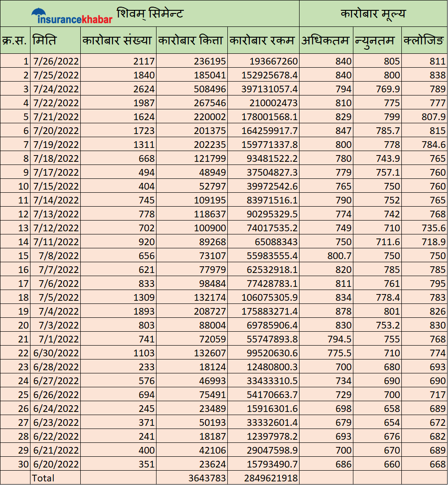
Task: Select the क्लोजिङ column header
Action: [424, 40]
